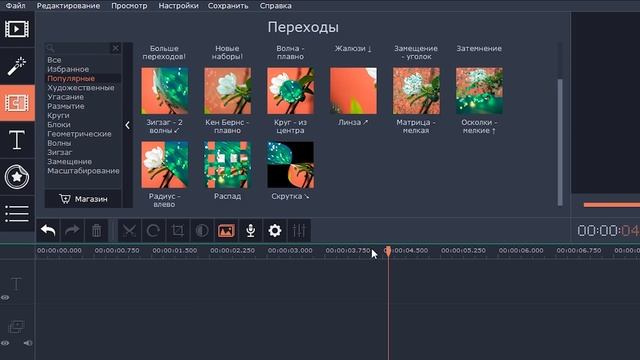Select the Все category
The width and height of the screenshot is (640, 360).
pyautogui.click(x=54, y=60)
